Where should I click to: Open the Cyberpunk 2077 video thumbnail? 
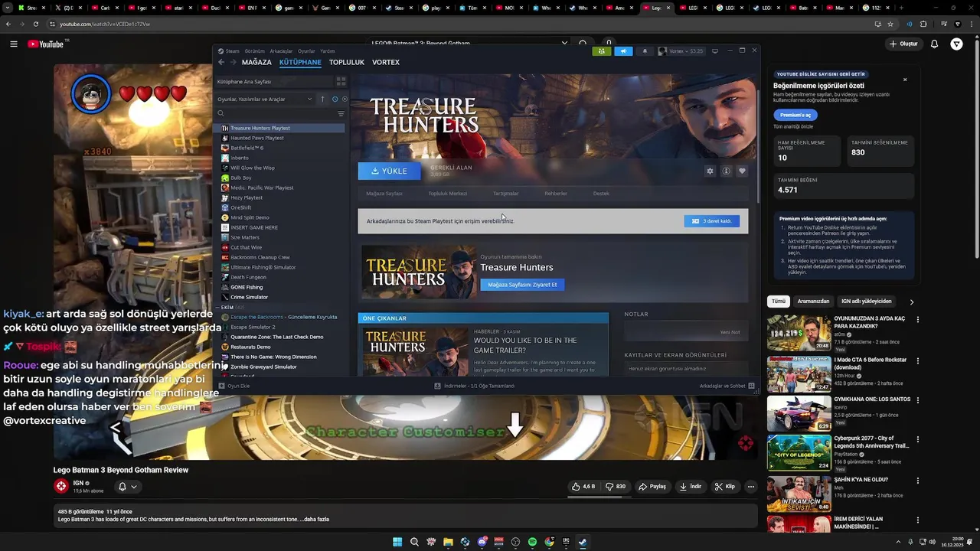coord(799,452)
